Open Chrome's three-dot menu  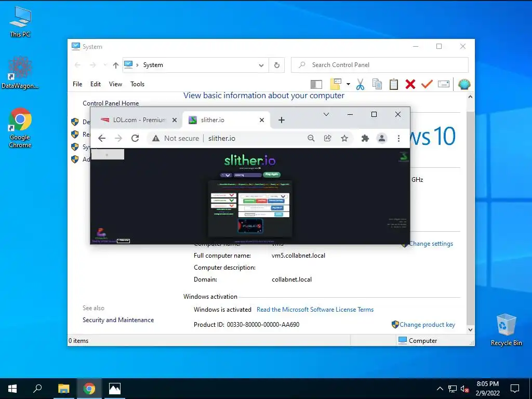pyautogui.click(x=398, y=138)
